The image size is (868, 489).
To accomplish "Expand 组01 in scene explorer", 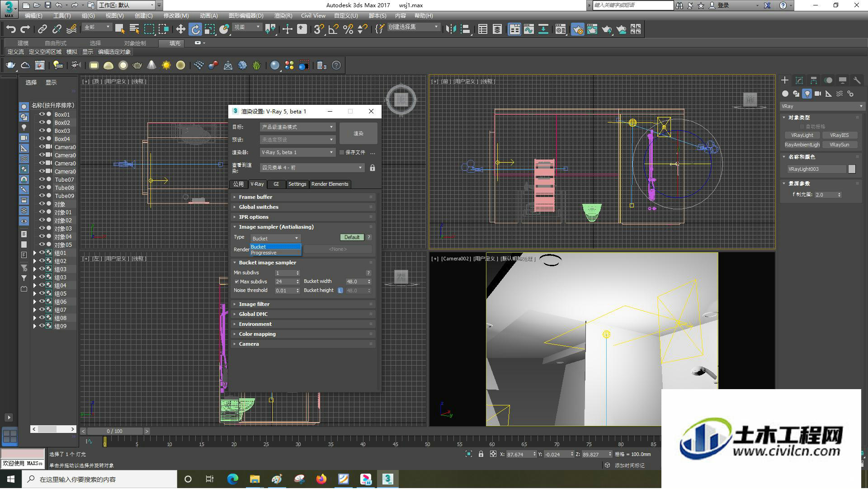I will point(34,253).
